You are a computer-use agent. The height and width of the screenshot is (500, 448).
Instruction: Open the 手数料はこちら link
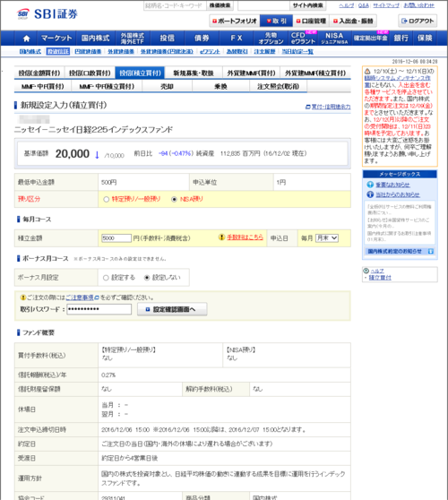[x=245, y=237]
